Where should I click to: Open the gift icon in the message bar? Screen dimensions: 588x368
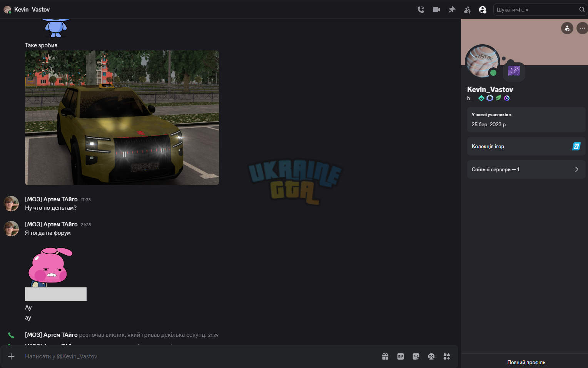pos(385,356)
